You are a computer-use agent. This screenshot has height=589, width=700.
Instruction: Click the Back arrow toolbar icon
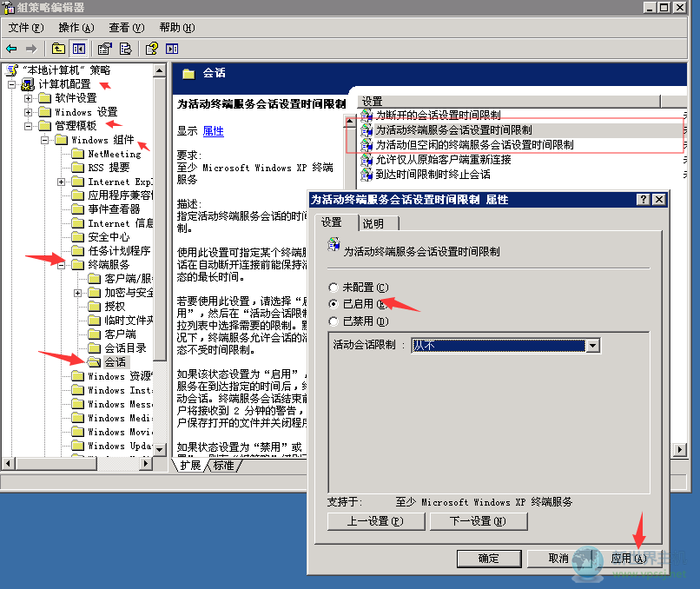(11, 49)
